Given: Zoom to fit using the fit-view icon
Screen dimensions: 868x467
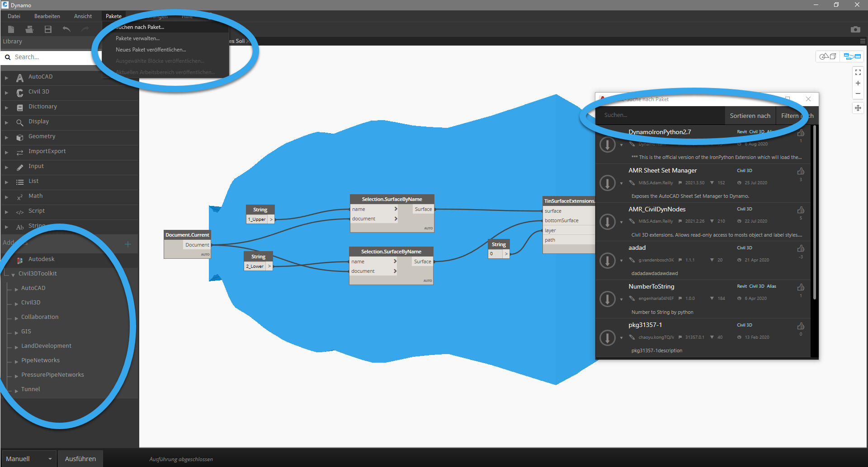Looking at the screenshot, I should [858, 72].
